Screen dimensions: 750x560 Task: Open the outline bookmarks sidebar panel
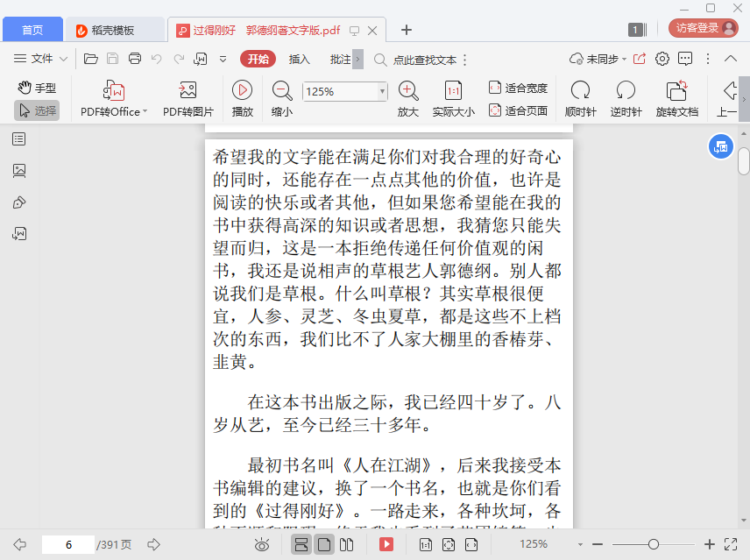coord(19,139)
